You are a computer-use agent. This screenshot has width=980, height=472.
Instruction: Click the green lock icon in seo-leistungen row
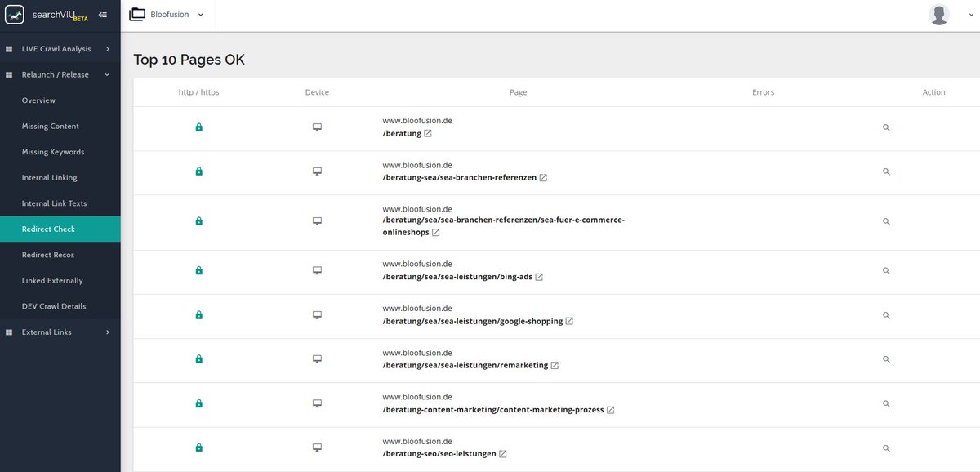[198, 448]
